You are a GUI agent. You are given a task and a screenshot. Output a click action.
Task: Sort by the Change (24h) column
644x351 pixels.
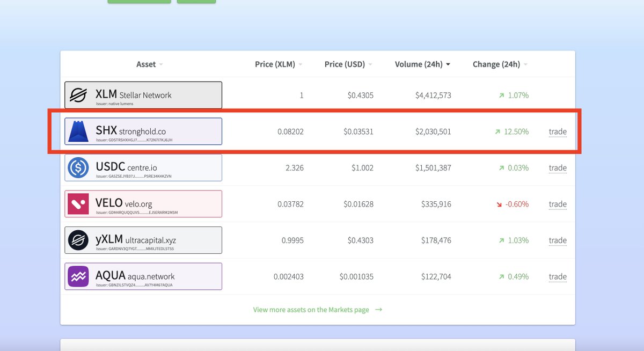[x=500, y=64]
